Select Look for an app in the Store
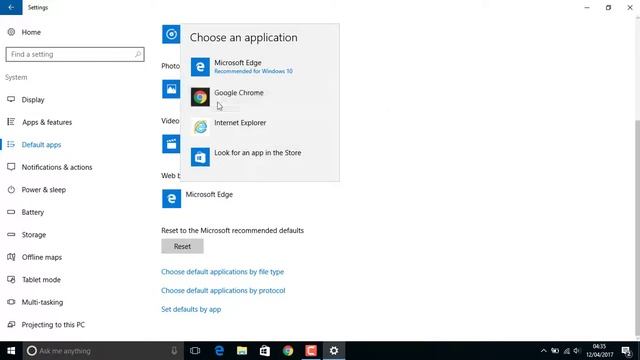640x360 pixels. pyautogui.click(x=260, y=157)
